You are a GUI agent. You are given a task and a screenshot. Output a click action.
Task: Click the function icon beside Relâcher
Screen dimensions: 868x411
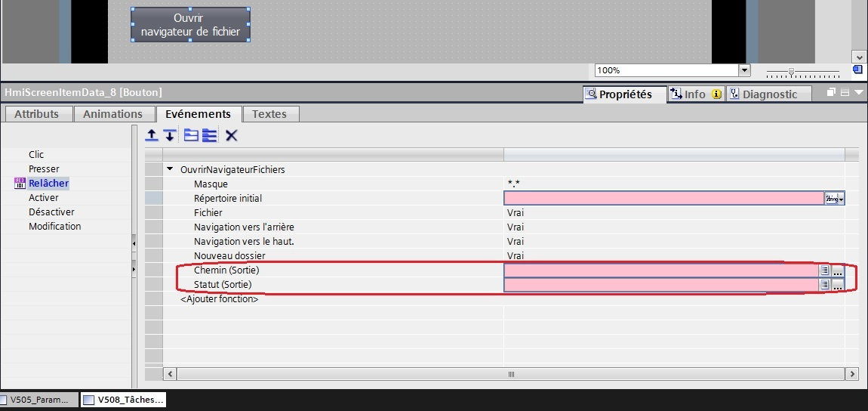20,184
